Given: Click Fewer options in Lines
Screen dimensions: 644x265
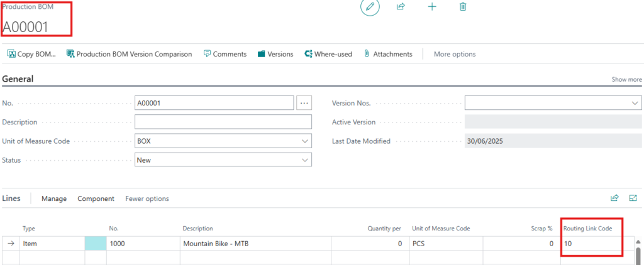Looking at the screenshot, I should point(147,198).
